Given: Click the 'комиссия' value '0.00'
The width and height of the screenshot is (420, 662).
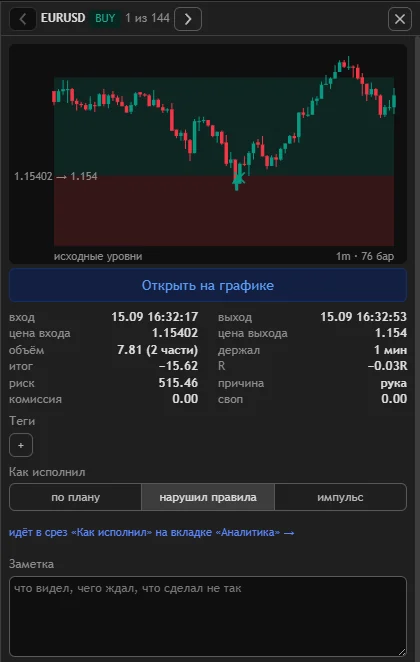Looking at the screenshot, I should [x=185, y=399].
